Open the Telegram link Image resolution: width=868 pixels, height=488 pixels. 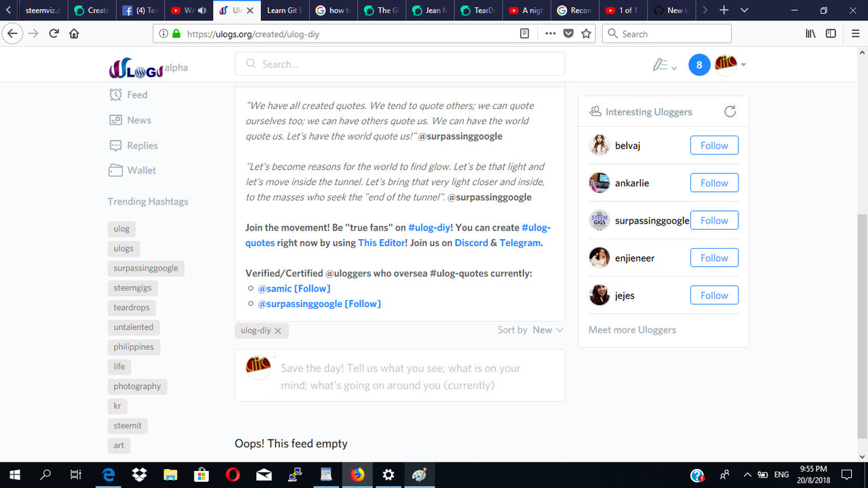pyautogui.click(x=520, y=243)
